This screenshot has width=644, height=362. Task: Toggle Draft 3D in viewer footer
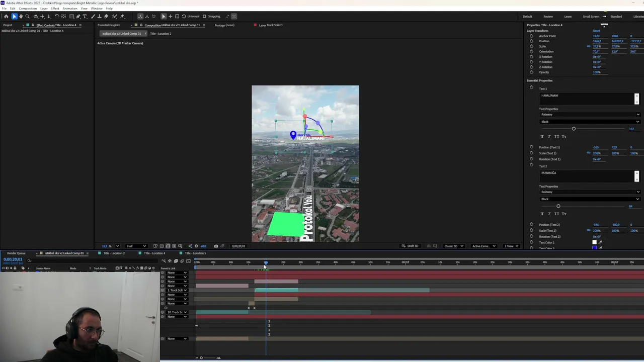410,246
